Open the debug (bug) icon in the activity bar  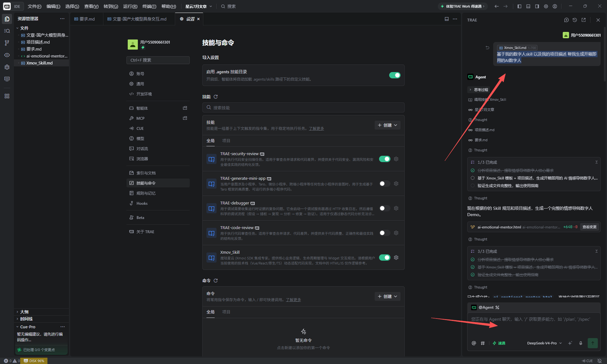[x=7, y=67]
